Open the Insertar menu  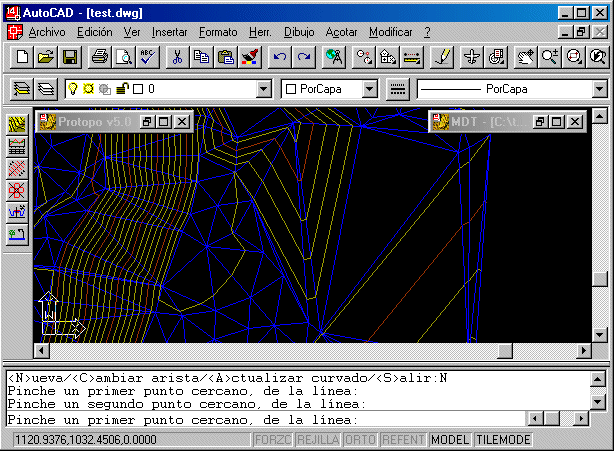[169, 32]
